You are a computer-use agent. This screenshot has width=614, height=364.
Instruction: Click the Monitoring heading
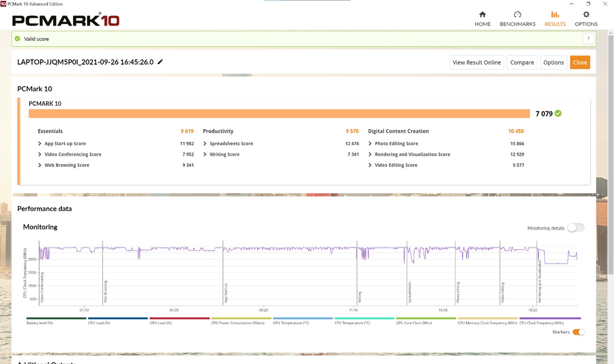[40, 227]
